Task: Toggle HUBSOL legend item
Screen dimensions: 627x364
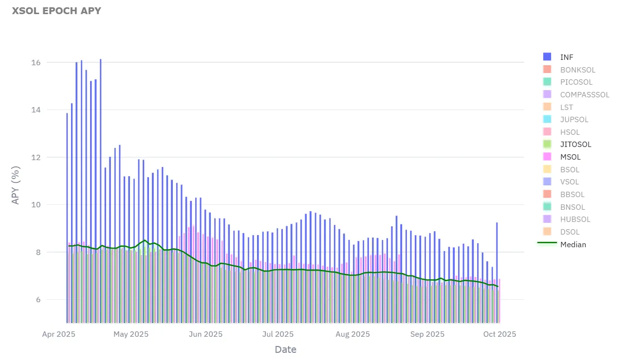Action: [575, 219]
